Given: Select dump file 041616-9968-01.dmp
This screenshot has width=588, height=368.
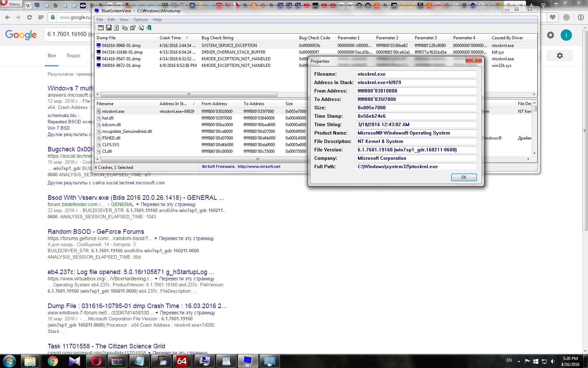Looking at the screenshot, I should click(121, 46).
